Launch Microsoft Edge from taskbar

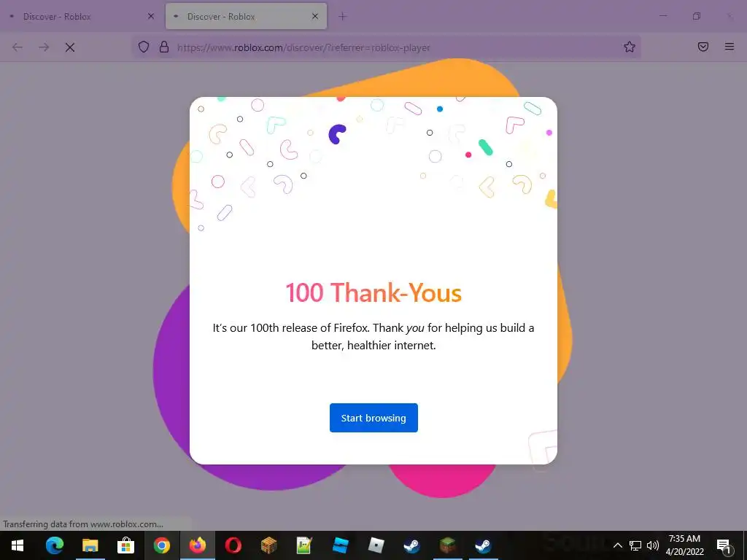[54, 545]
